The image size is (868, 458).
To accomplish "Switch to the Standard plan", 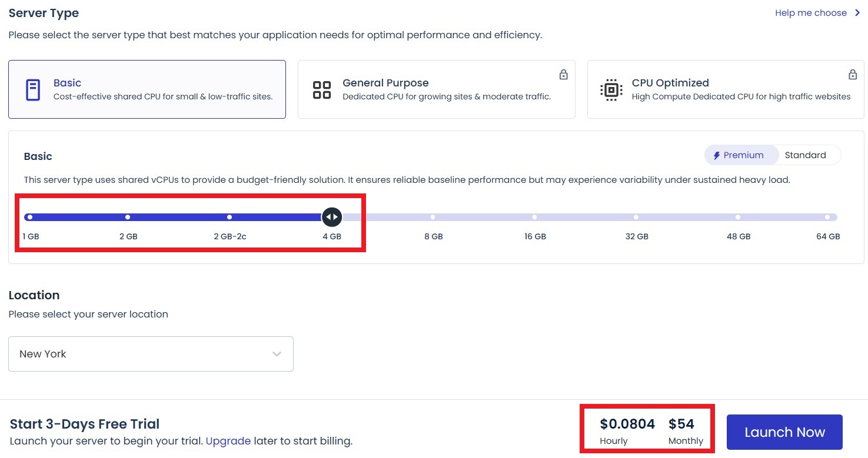I will (x=806, y=155).
